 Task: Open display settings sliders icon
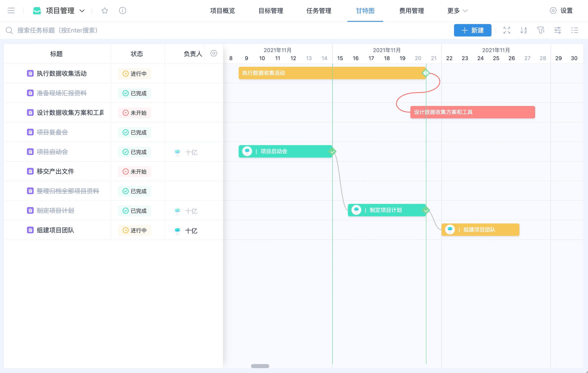[558, 30]
